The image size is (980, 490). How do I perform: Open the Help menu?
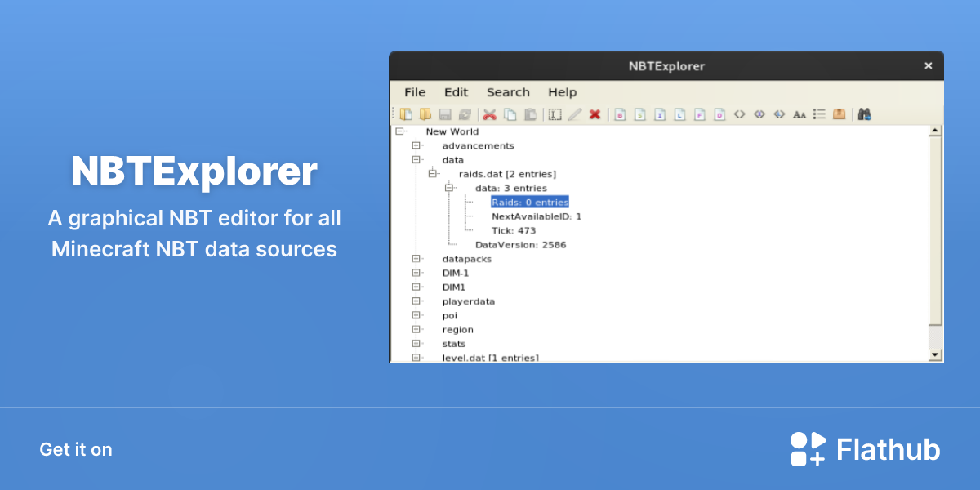pyautogui.click(x=562, y=92)
